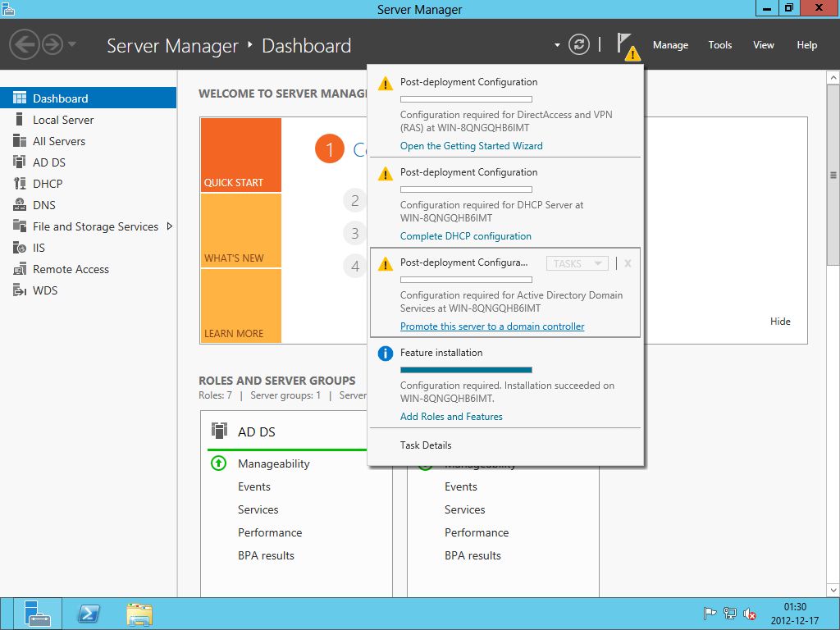Click the IIS sidebar icon
The height and width of the screenshot is (630, 840).
(x=20, y=248)
